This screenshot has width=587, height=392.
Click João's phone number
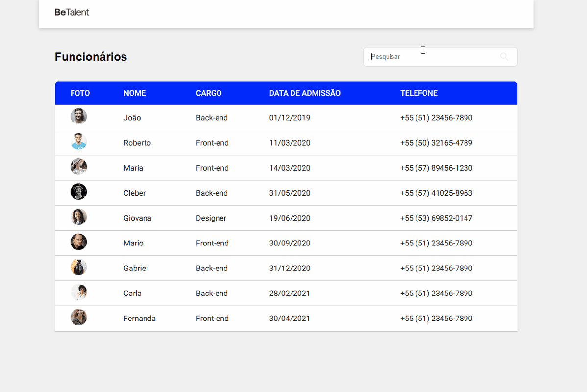point(436,118)
